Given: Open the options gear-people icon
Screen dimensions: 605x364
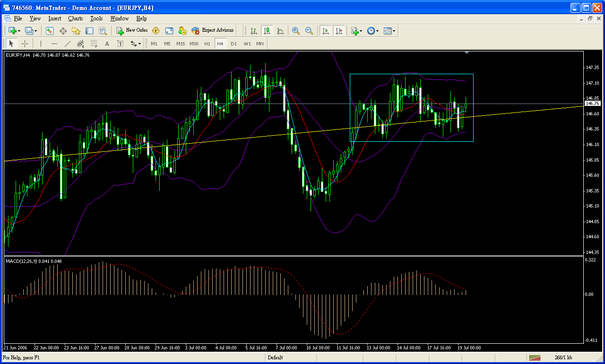Looking at the screenshot, I should click(182, 31).
